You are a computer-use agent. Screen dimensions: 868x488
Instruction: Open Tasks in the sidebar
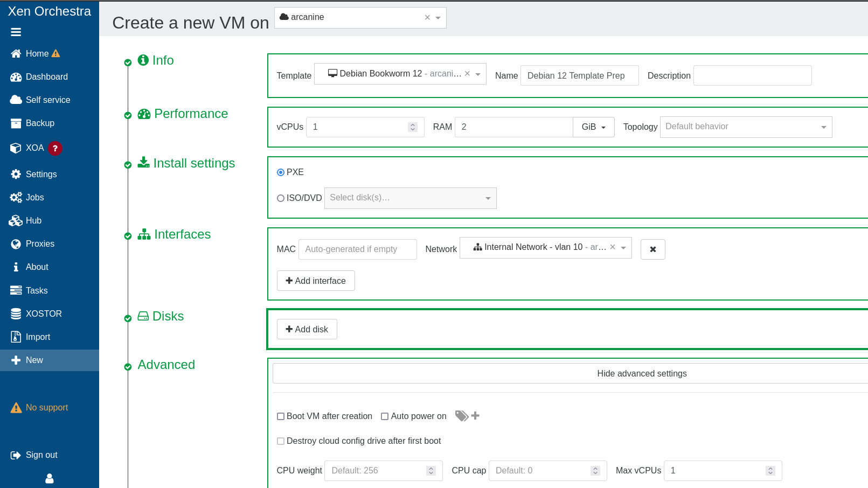[50, 290]
